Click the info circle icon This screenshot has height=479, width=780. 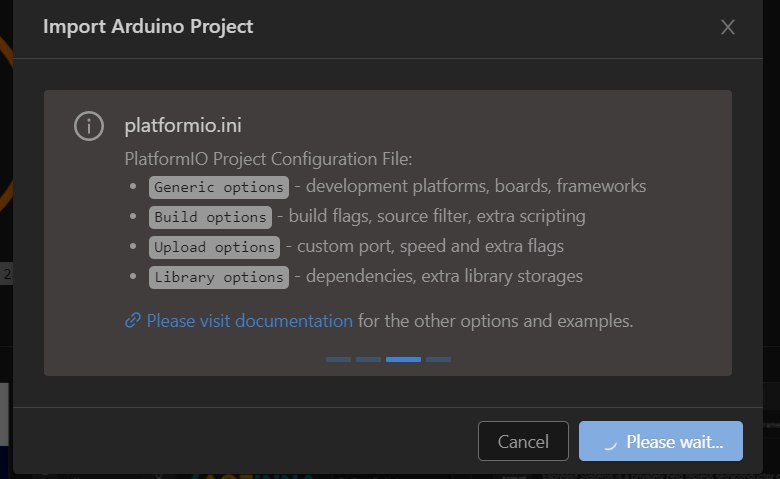pyautogui.click(x=89, y=126)
